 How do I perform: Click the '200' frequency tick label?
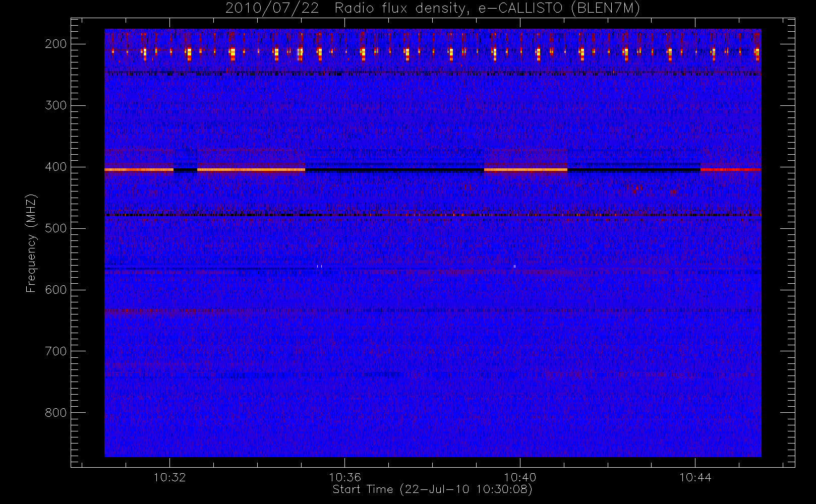pos(56,44)
